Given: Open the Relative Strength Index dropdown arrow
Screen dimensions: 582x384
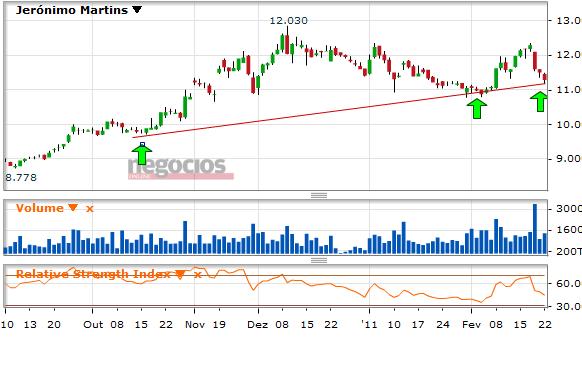Looking at the screenshot, I should point(180,275).
